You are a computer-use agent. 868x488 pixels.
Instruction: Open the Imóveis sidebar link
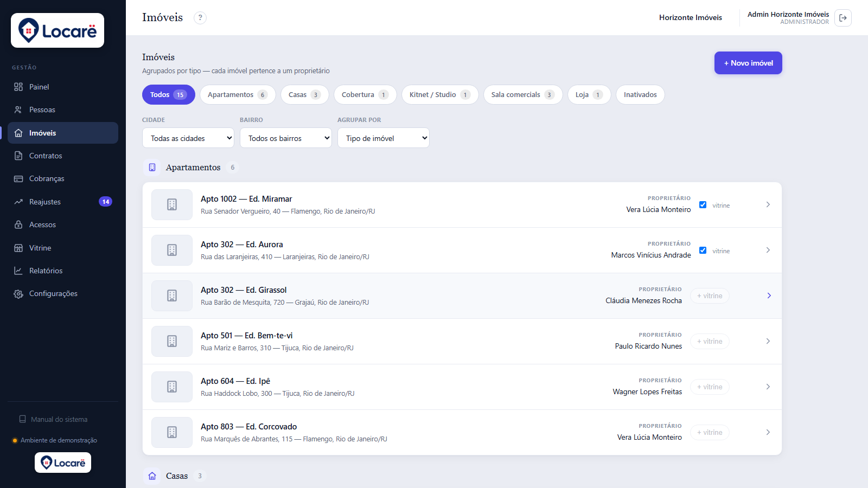(63, 133)
